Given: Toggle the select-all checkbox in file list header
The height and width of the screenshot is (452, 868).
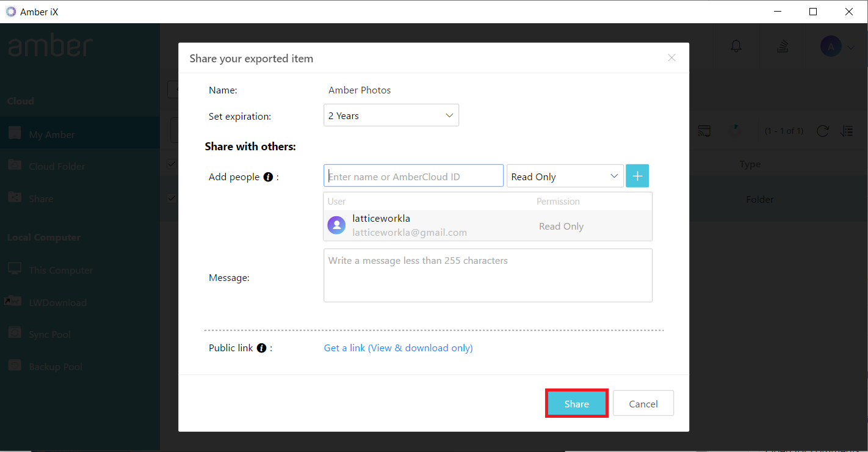Looking at the screenshot, I should tap(172, 164).
